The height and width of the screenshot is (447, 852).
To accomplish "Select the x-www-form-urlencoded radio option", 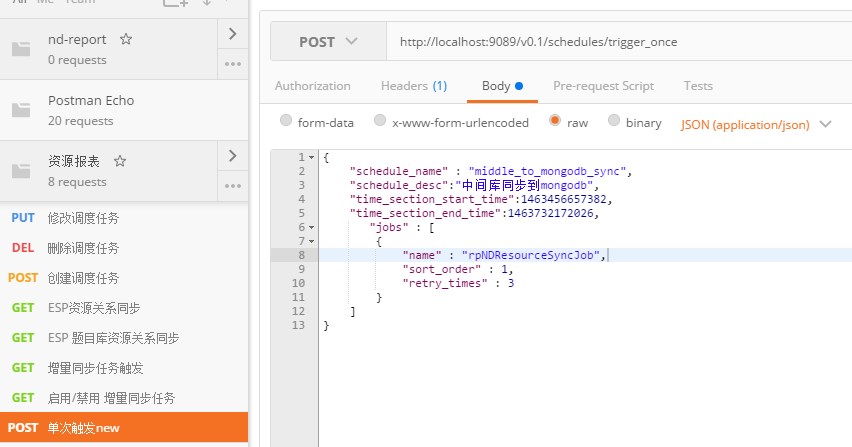I will tap(380, 121).
